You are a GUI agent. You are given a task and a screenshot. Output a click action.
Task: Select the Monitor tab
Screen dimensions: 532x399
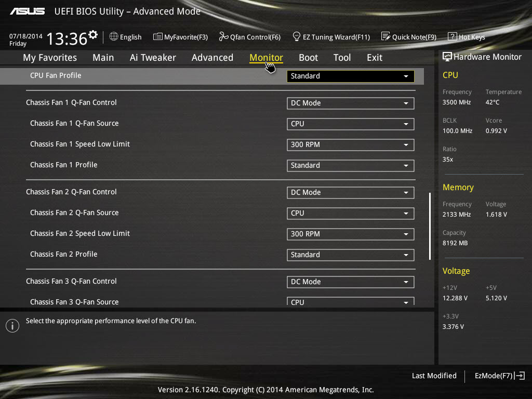point(267,58)
